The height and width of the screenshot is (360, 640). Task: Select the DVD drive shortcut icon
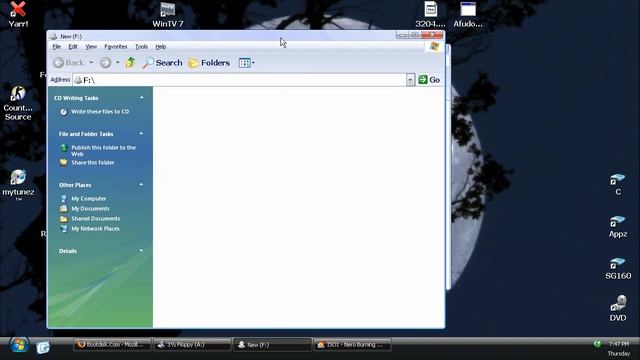[x=618, y=308]
